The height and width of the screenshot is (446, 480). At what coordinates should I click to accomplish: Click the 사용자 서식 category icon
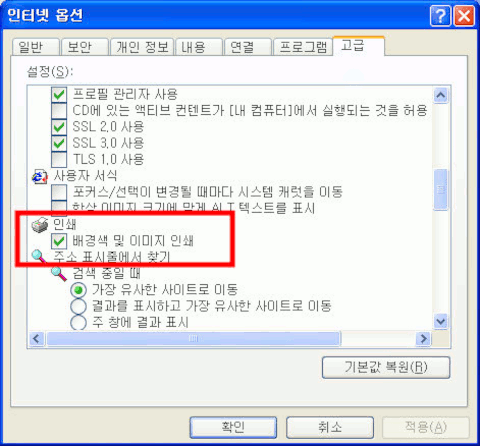pos(40,176)
